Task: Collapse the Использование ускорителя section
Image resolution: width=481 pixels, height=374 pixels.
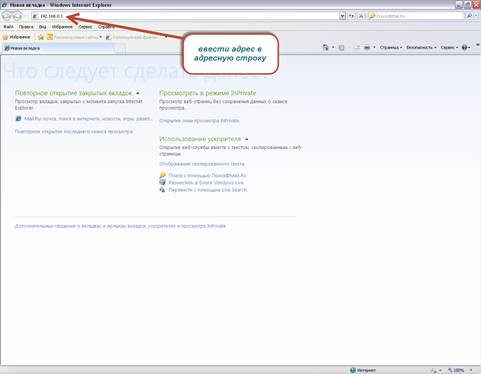Action: [x=246, y=139]
